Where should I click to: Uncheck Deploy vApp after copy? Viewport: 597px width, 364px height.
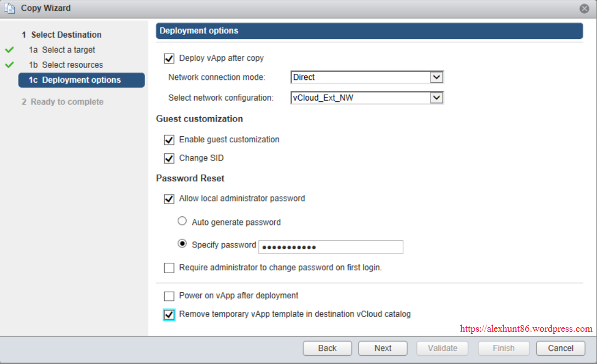click(x=169, y=58)
